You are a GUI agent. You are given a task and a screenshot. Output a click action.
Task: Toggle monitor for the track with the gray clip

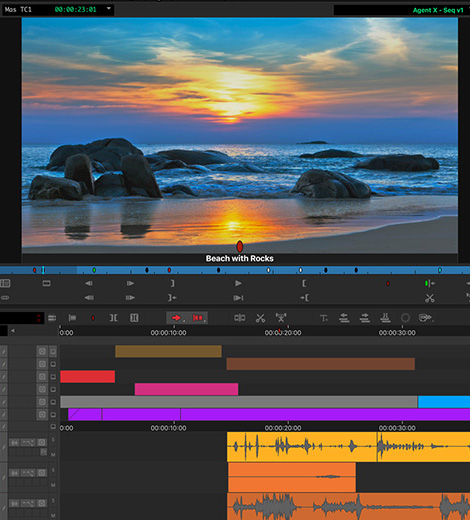pos(53,402)
